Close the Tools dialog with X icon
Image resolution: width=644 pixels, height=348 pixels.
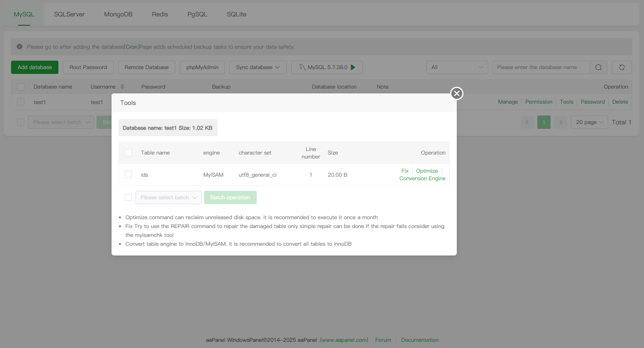[x=457, y=93]
